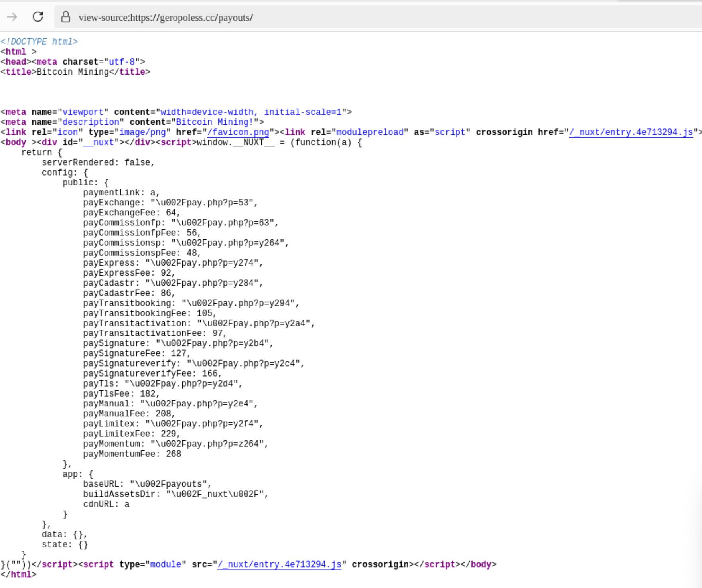Click the payCommissionfp p=63 line

pyautogui.click(x=181, y=223)
